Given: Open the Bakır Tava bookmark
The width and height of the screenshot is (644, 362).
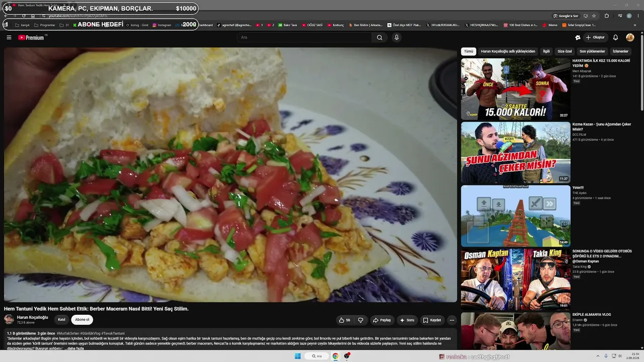Looking at the screenshot, I should click(x=287, y=25).
